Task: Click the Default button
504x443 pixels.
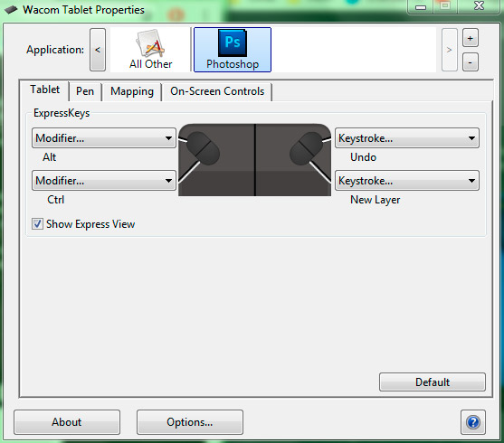Action: 433,382
